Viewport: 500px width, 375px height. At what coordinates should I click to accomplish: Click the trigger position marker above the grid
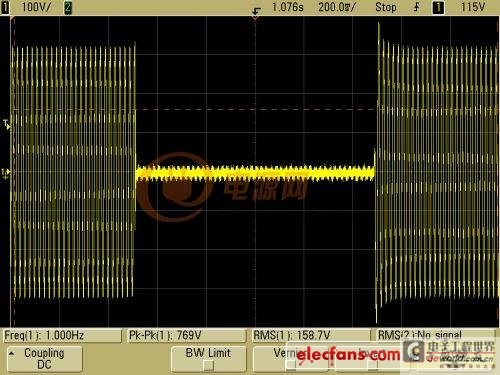256,14
